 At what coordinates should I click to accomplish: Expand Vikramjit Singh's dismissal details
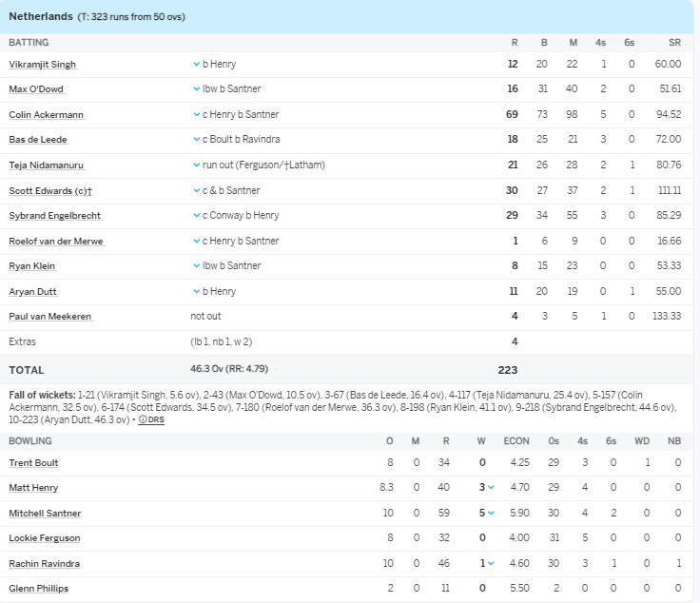[195, 65]
